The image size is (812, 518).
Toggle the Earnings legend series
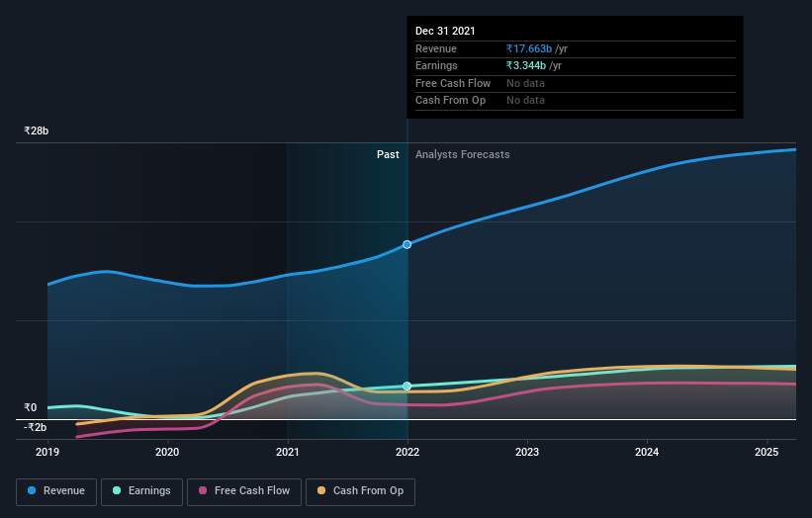tap(141, 491)
